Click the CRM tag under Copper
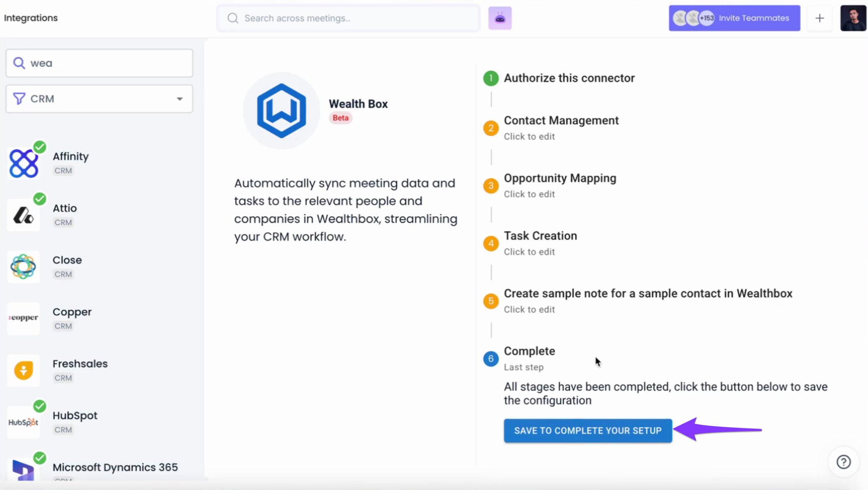 click(x=63, y=326)
